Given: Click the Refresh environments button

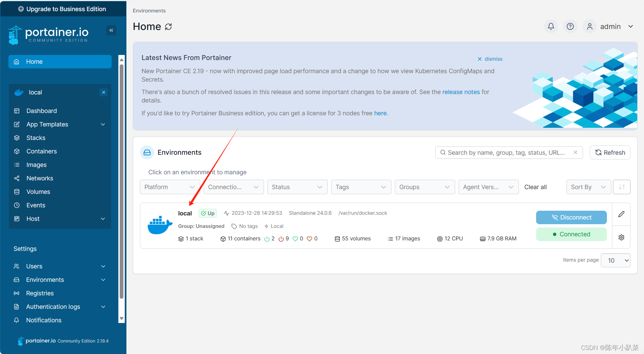Looking at the screenshot, I should coord(610,152).
